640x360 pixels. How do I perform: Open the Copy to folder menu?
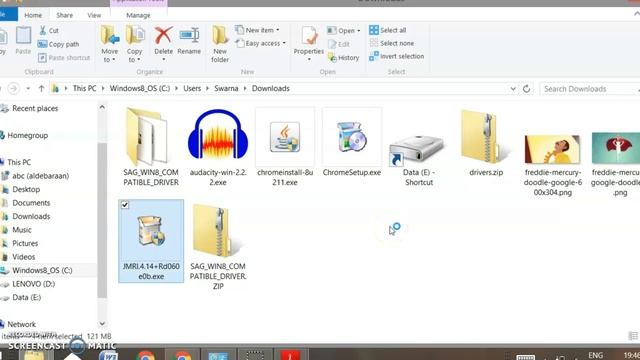click(x=134, y=44)
